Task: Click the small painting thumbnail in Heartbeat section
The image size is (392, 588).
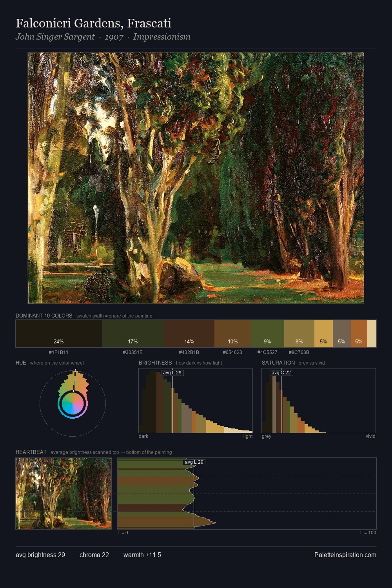Action: [64, 494]
